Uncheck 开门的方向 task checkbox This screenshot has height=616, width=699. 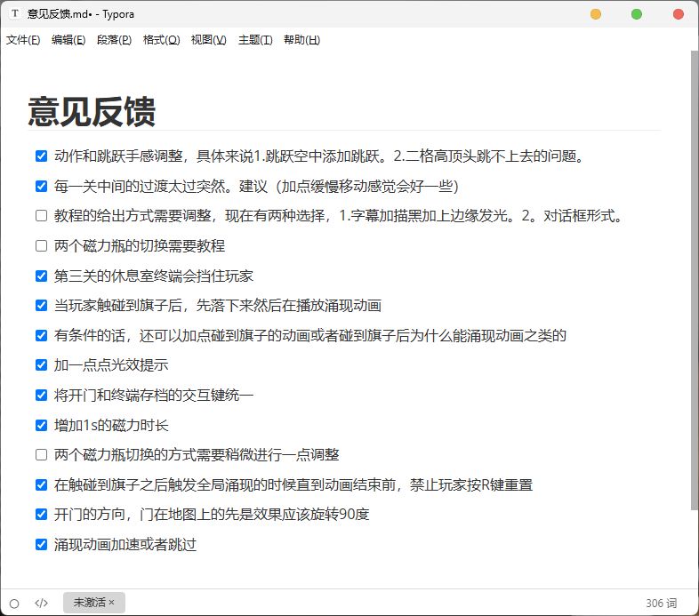[x=42, y=515]
